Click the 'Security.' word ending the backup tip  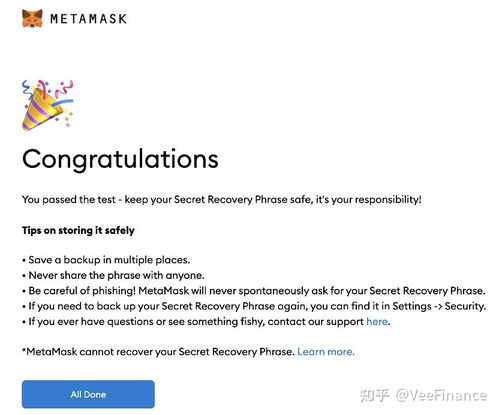[465, 306]
